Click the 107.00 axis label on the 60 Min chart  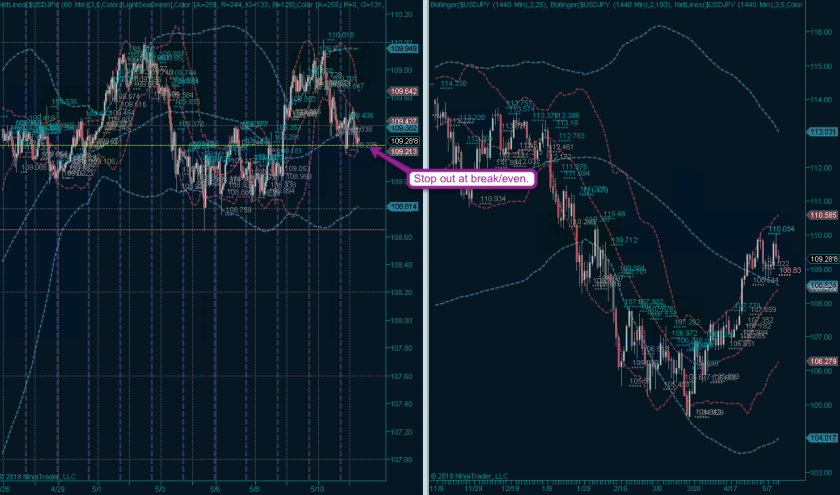click(402, 460)
